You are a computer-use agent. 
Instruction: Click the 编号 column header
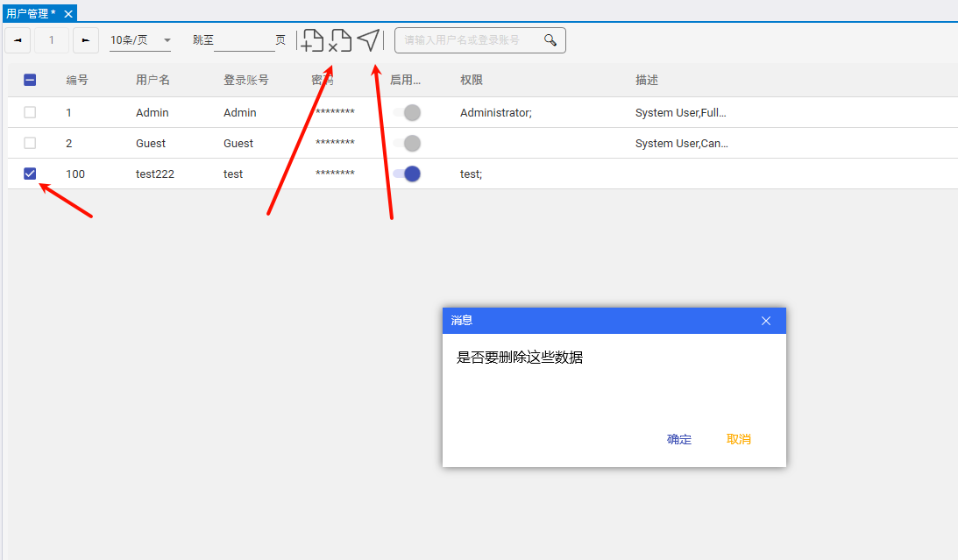pyautogui.click(x=77, y=80)
